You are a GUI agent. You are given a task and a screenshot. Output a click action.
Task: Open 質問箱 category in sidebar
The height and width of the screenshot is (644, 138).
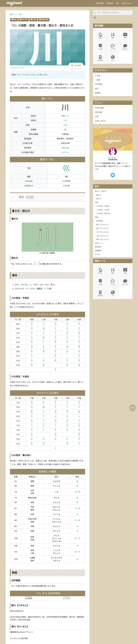point(98,93)
